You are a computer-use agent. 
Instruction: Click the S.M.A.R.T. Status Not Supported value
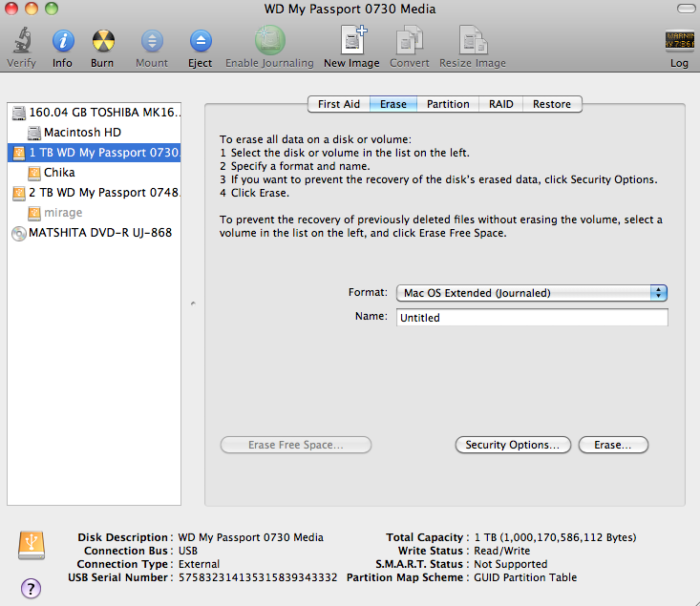511,564
